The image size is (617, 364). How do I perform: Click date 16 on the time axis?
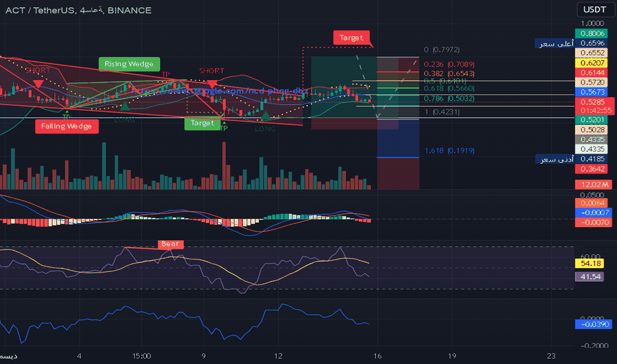coord(377,355)
